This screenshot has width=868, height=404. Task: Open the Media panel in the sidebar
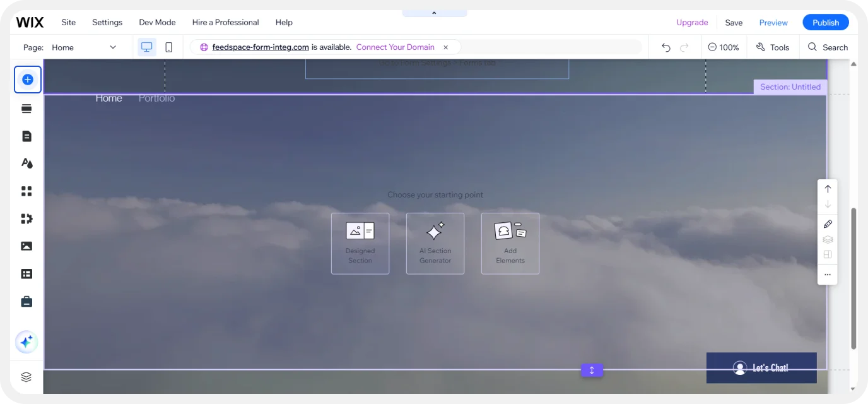coord(26,246)
